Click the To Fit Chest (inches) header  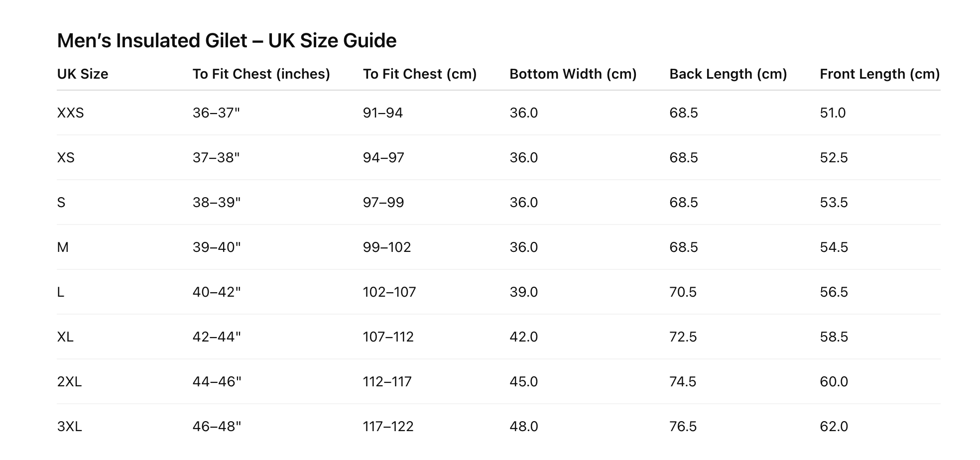coord(261,74)
